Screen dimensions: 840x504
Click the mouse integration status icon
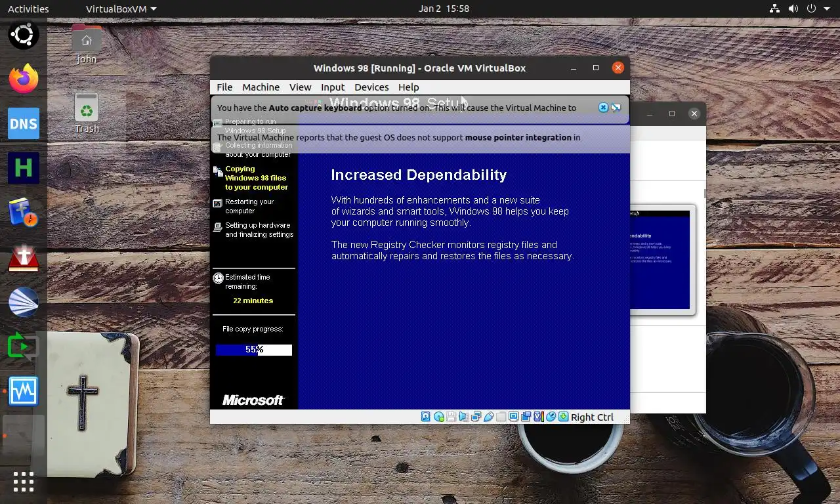point(551,417)
